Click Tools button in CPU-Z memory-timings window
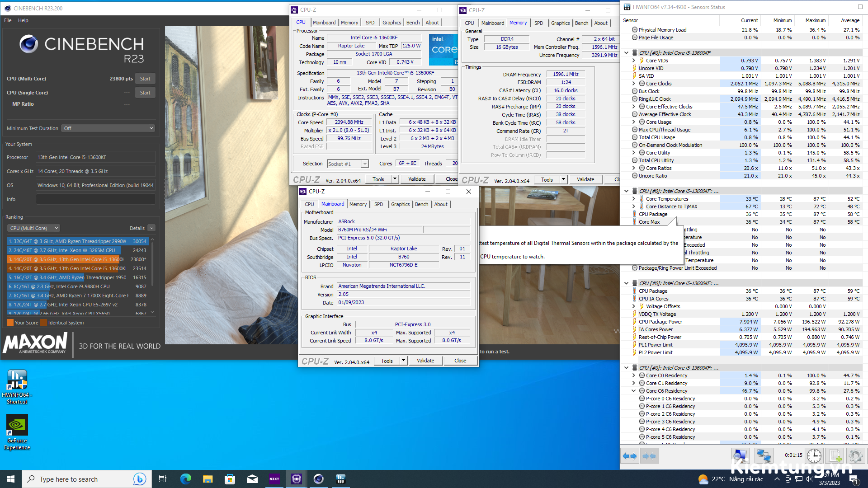The image size is (868, 488). 547,179
